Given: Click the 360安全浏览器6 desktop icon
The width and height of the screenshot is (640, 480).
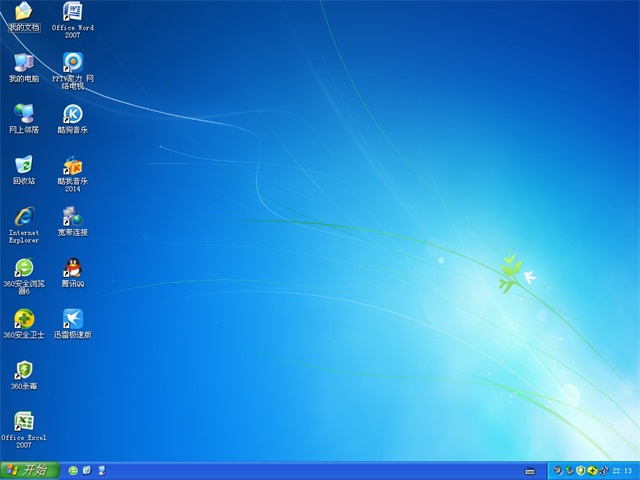Looking at the screenshot, I should (x=24, y=269).
